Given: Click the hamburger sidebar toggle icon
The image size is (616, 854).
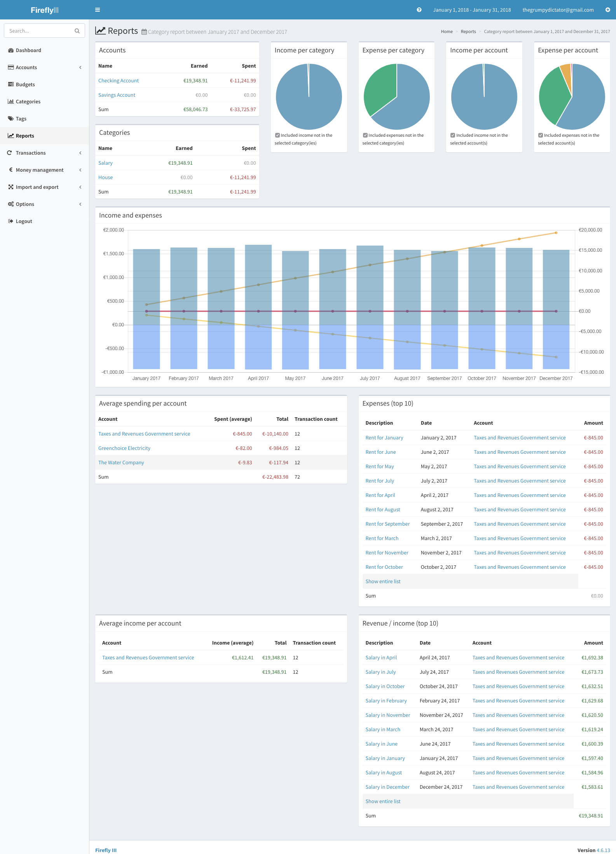Looking at the screenshot, I should [x=98, y=10].
